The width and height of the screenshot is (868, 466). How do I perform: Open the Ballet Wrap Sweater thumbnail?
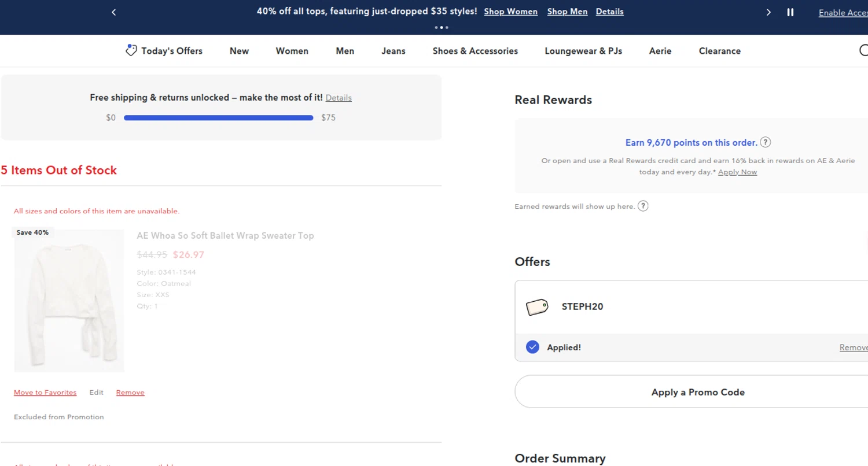point(69,301)
